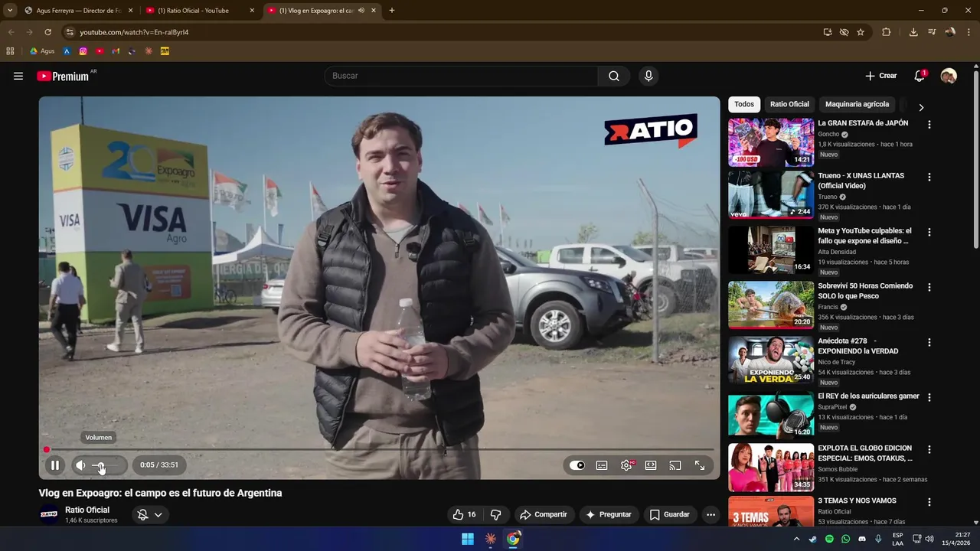
Task: Open options for La GRAN ESTAFA video
Action: [x=929, y=124]
